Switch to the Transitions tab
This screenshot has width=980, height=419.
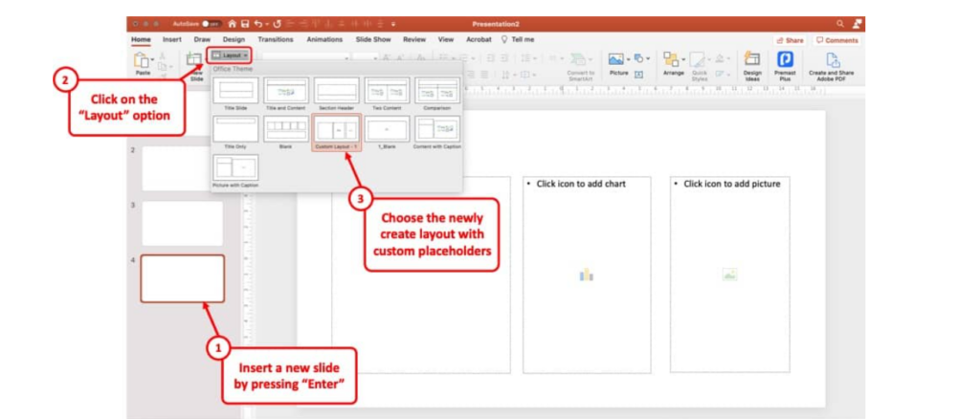click(x=276, y=39)
